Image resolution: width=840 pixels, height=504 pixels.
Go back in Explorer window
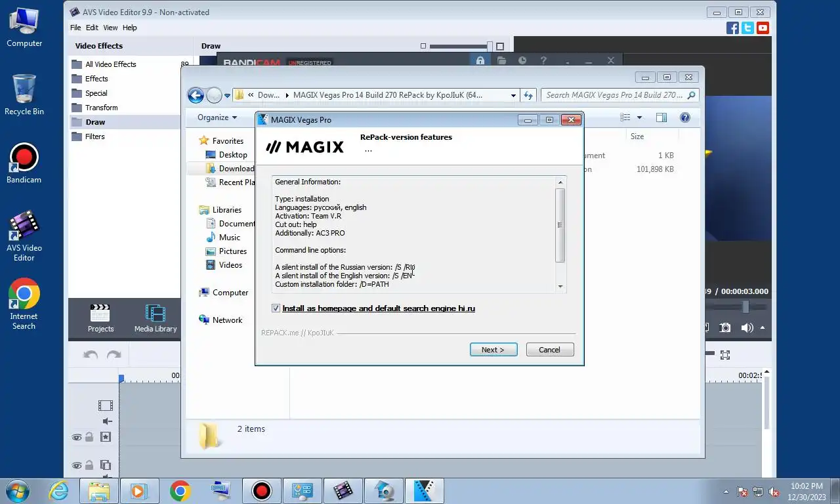click(x=196, y=95)
